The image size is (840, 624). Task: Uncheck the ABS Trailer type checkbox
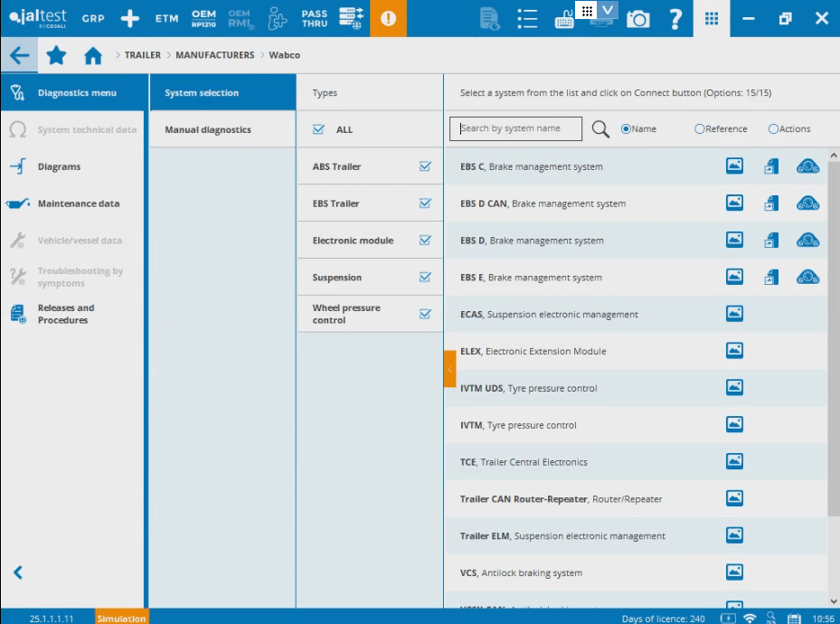[425, 166]
